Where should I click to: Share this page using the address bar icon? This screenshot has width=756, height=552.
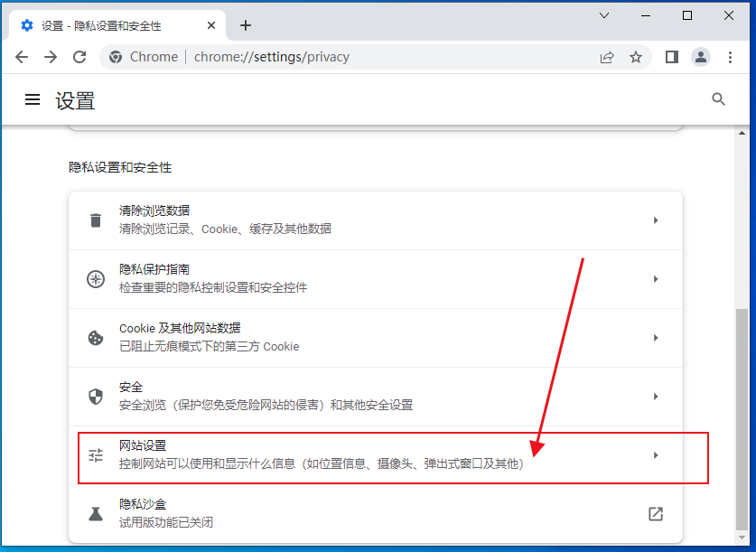pyautogui.click(x=607, y=58)
